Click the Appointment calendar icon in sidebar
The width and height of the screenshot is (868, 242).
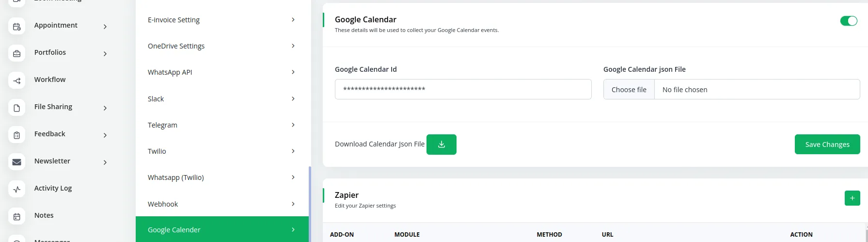click(17, 27)
